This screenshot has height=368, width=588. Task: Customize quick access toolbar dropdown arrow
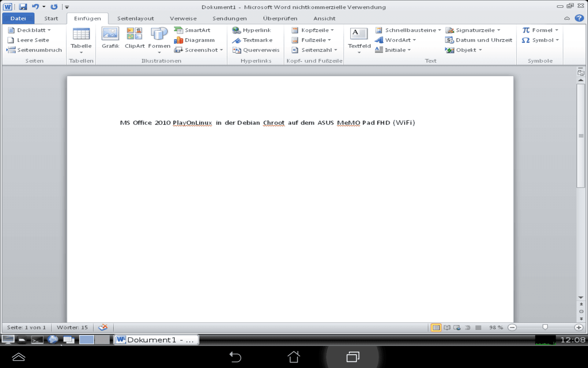[67, 7]
